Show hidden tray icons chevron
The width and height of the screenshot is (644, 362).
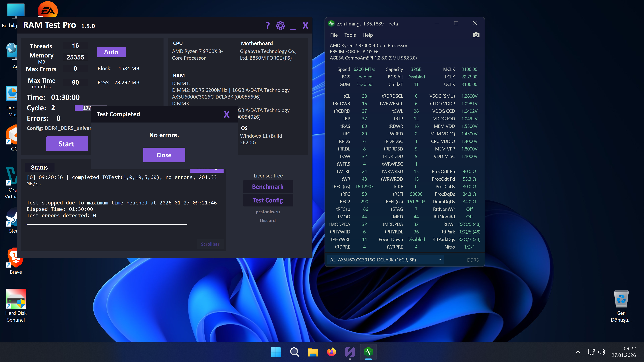click(x=578, y=352)
